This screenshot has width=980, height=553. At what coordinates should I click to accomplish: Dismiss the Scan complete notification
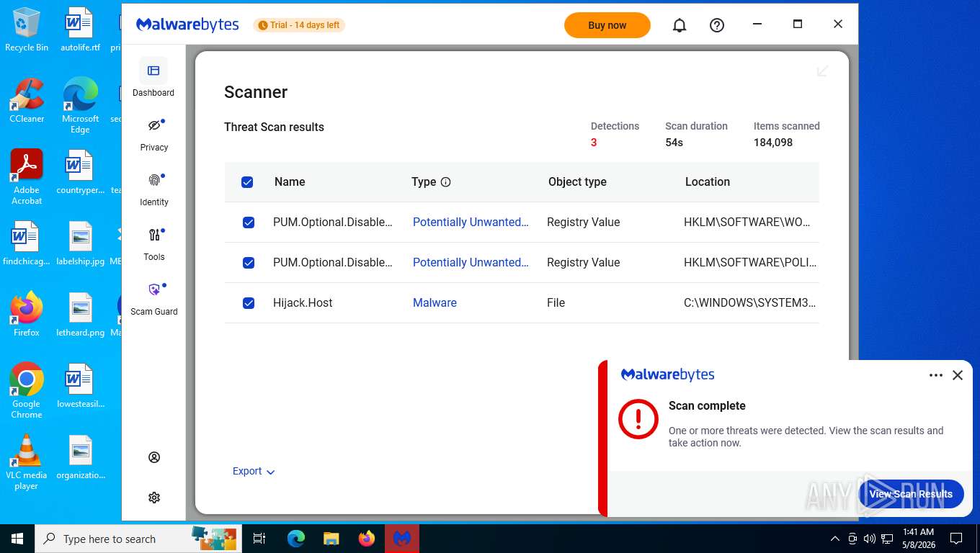point(958,375)
